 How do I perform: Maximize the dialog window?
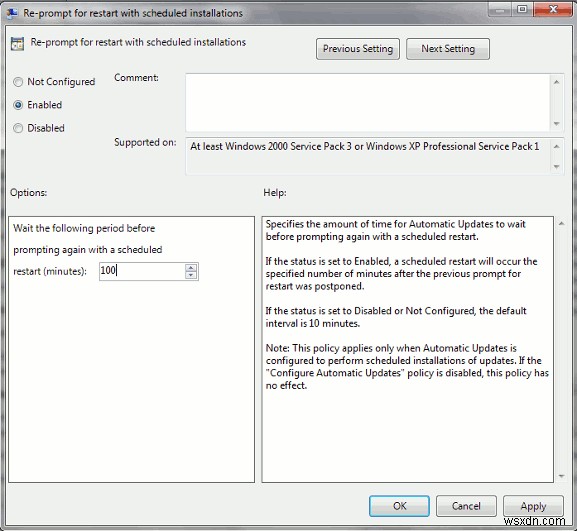522,9
